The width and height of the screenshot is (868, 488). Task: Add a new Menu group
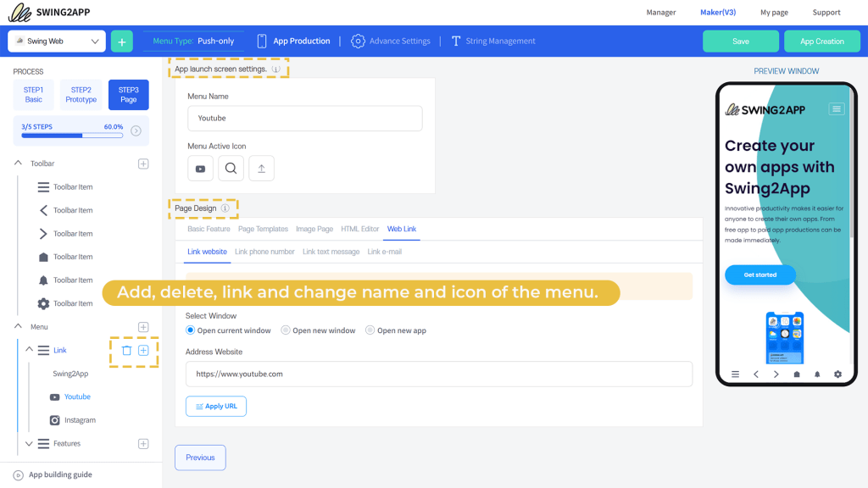pyautogui.click(x=143, y=327)
